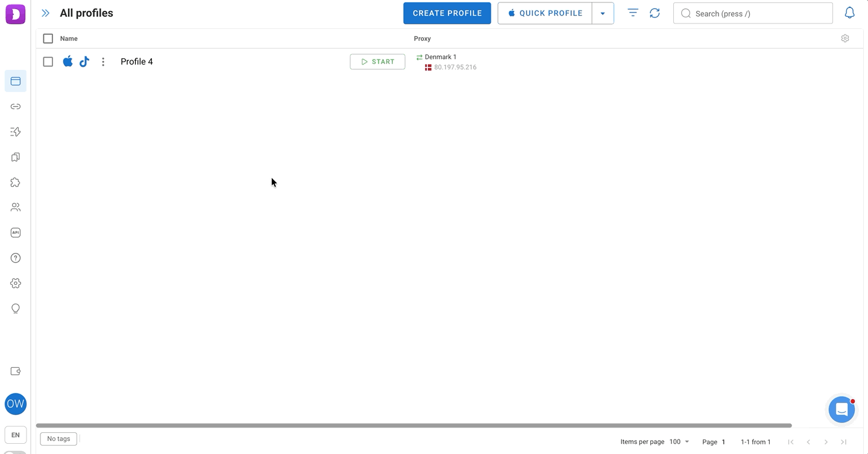Image resolution: width=868 pixels, height=454 pixels.
Task: Change language with the EN button
Action: pyautogui.click(x=16, y=435)
